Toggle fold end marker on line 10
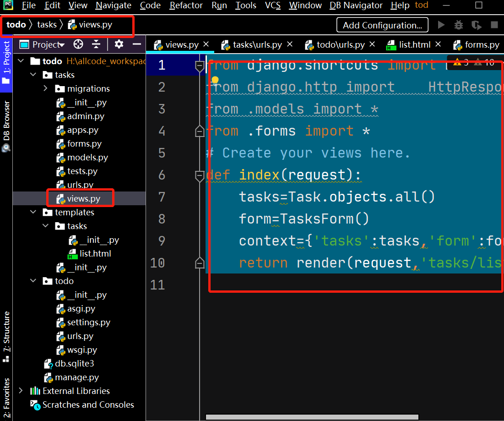The height and width of the screenshot is (421, 504). point(200,263)
